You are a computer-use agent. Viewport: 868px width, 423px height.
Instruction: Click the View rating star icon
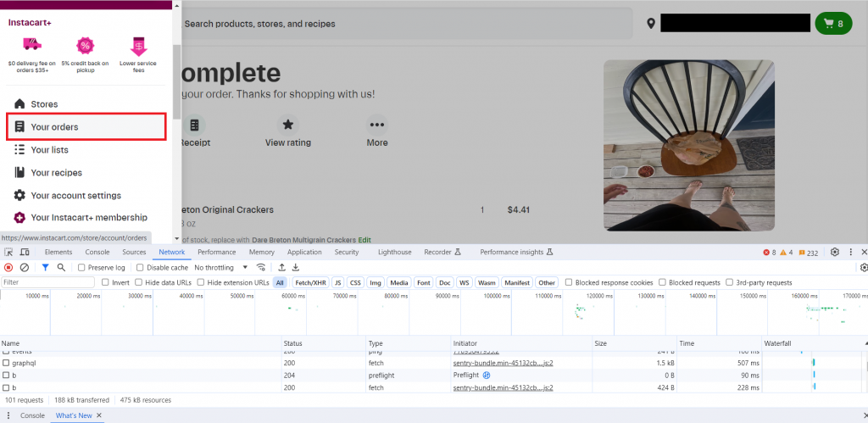tap(288, 125)
